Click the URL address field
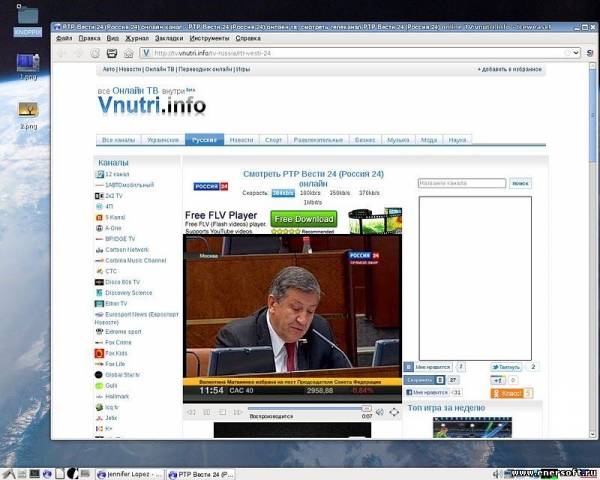This screenshot has width=600, height=480. click(x=356, y=53)
